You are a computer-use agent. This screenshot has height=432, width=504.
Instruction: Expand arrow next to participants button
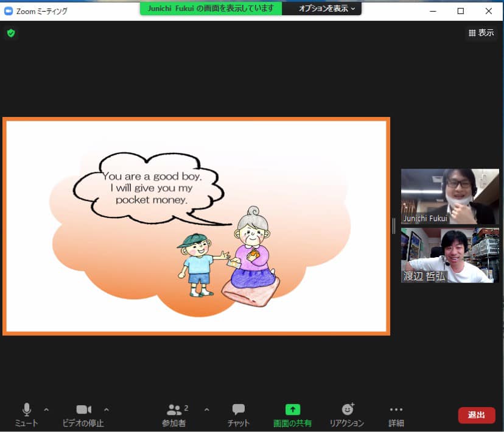click(x=206, y=409)
